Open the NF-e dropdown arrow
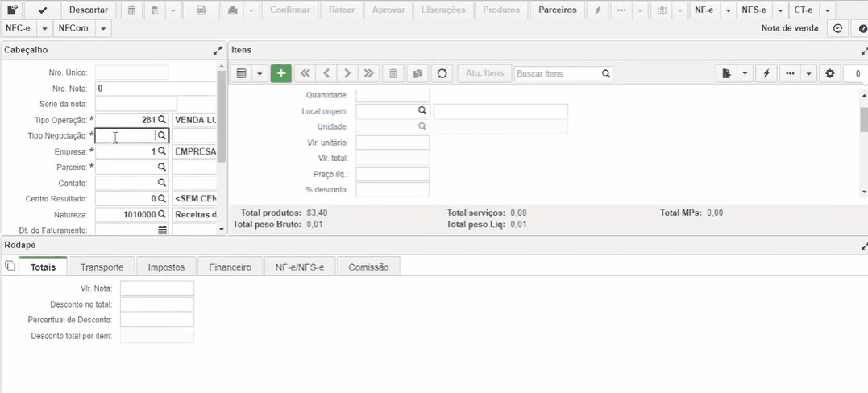868x393 pixels. point(728,10)
